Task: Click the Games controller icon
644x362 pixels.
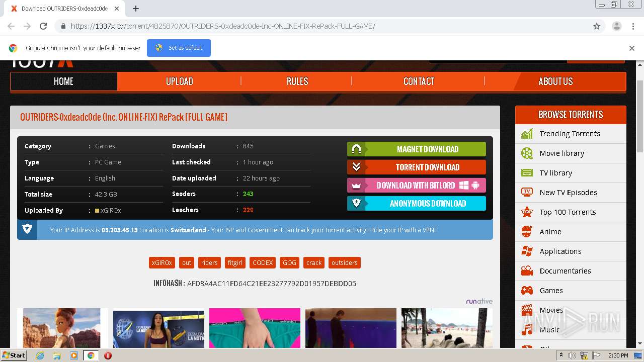Action: pyautogui.click(x=527, y=290)
